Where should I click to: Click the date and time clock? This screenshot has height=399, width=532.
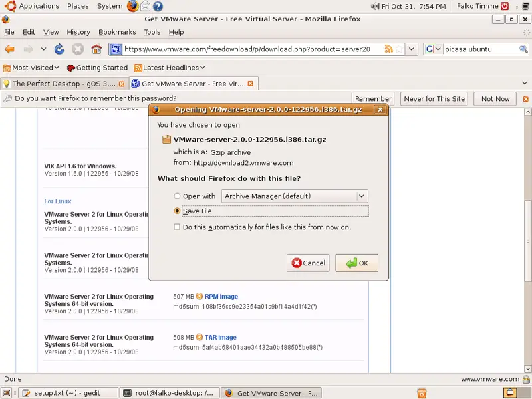pyautogui.click(x=414, y=6)
